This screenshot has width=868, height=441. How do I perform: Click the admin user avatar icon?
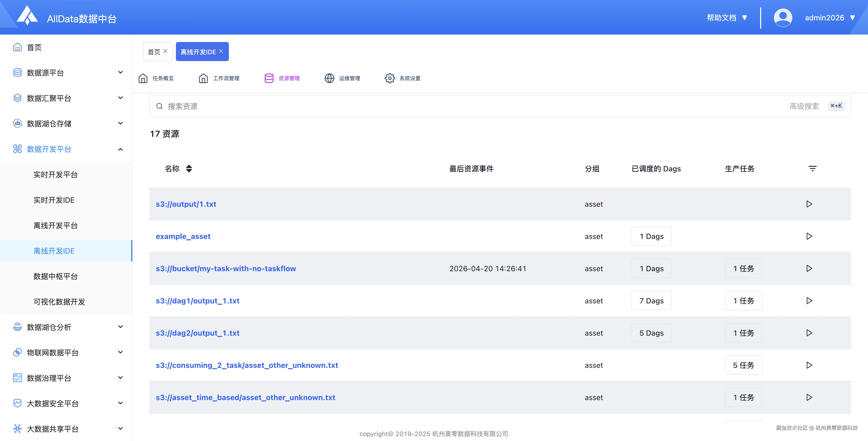tap(783, 18)
